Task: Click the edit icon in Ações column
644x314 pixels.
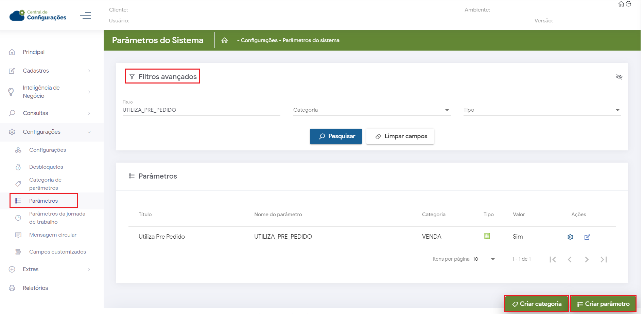Action: tap(587, 237)
